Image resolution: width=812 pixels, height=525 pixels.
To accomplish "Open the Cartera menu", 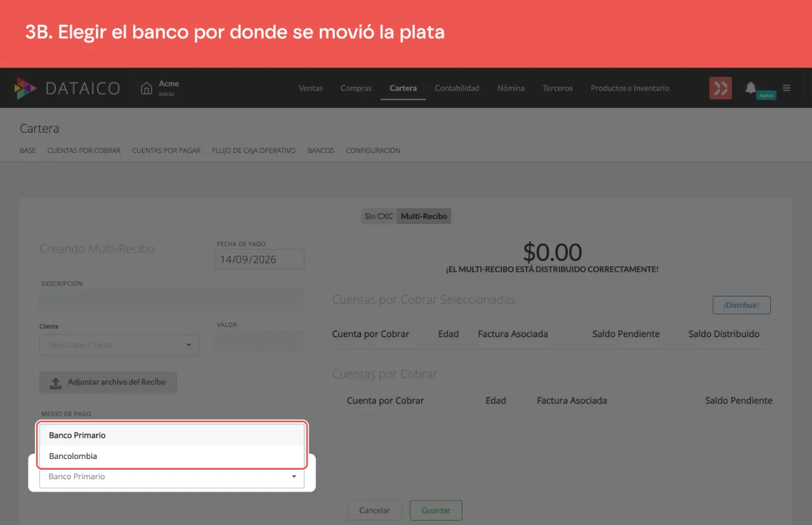I will (403, 88).
